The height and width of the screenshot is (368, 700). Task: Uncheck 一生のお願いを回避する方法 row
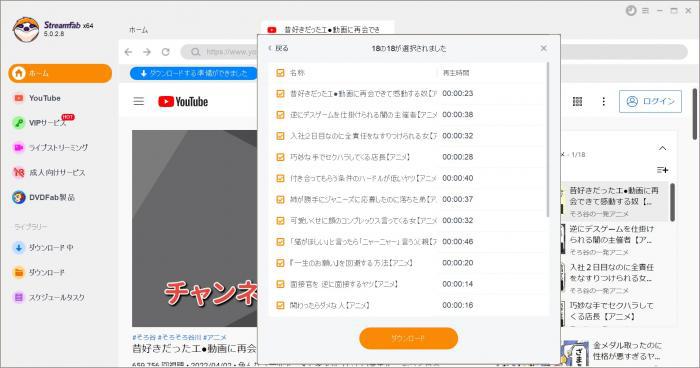pos(280,263)
